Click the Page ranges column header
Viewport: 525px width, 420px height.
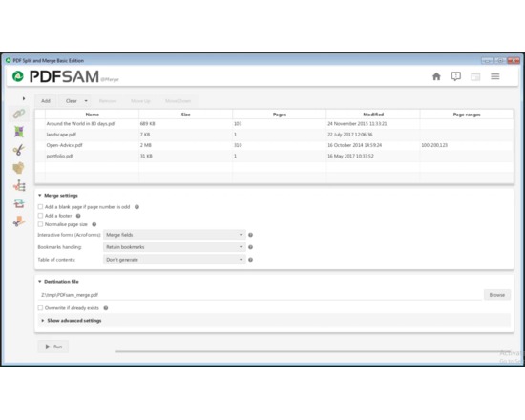coord(467,115)
